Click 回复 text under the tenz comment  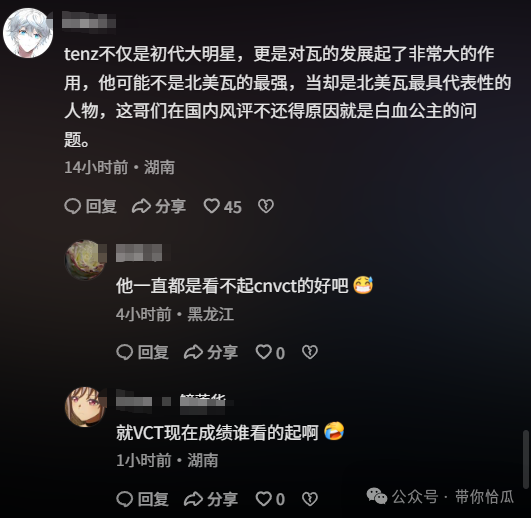101,206
